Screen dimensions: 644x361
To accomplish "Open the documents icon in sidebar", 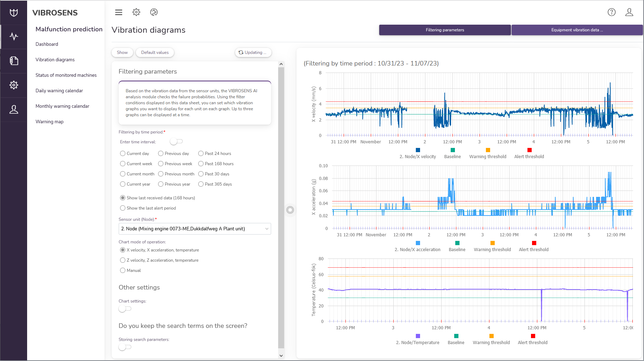I will pyautogui.click(x=14, y=61).
